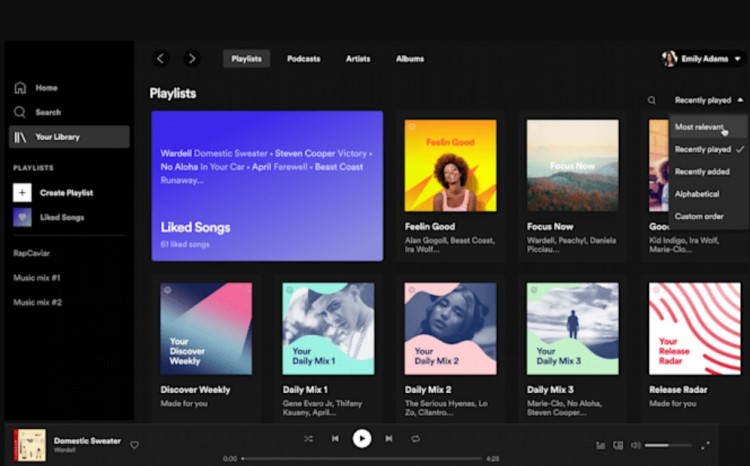Click the plus Create Playlist icon
This screenshot has width=750, height=466.
tap(22, 192)
